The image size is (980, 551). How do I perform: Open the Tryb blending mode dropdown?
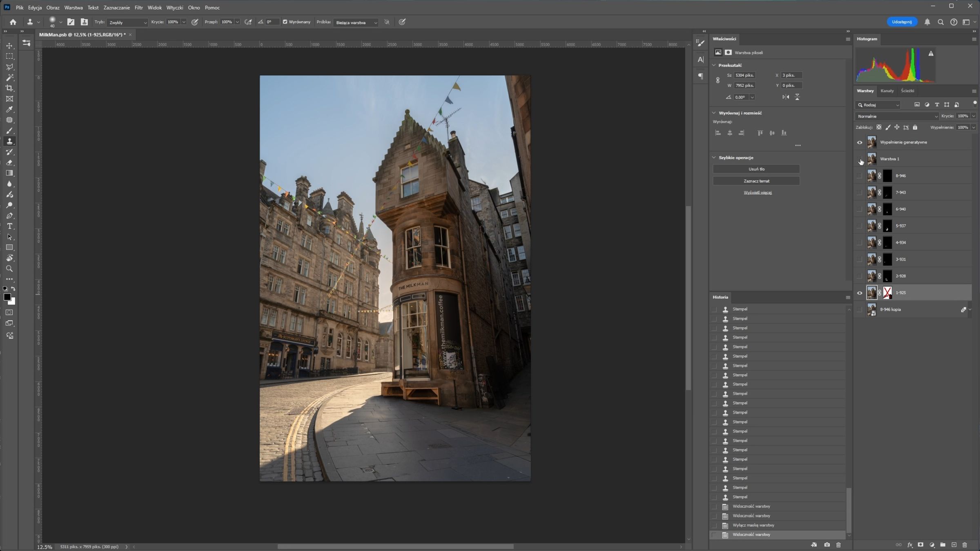click(x=127, y=22)
